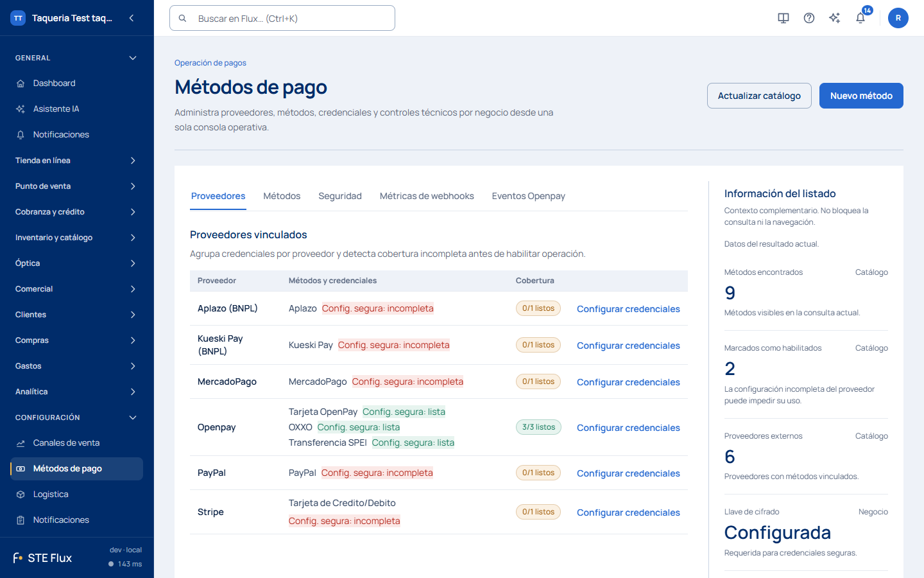Image resolution: width=924 pixels, height=578 pixels.
Task: Collapse the sidebar with the left chevron
Action: tap(132, 18)
